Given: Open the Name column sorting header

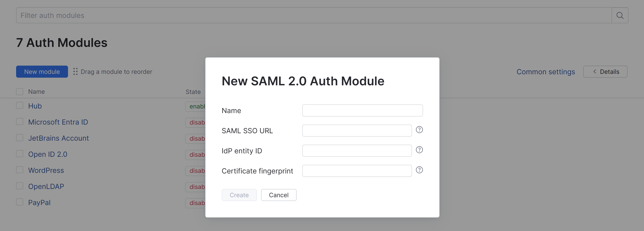Looking at the screenshot, I should (x=36, y=92).
